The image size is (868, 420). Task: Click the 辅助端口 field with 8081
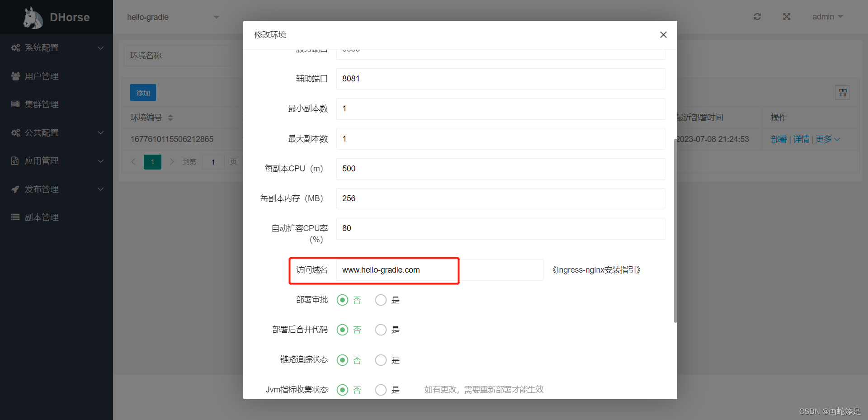[500, 79]
